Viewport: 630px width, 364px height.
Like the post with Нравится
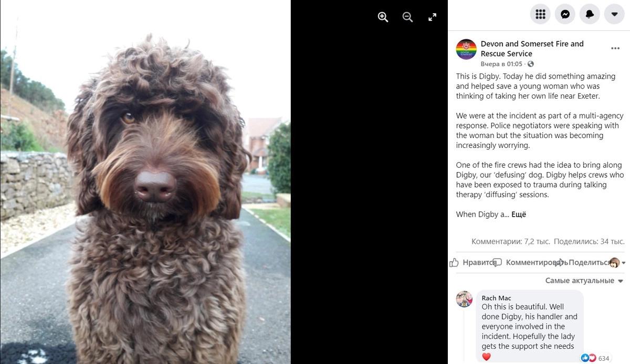pos(472,262)
